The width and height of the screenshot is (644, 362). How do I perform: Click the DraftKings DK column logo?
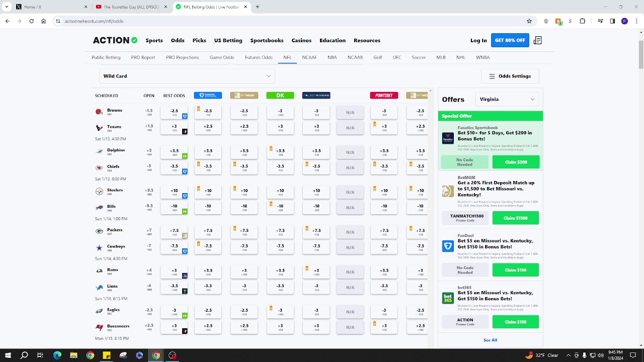(x=280, y=96)
